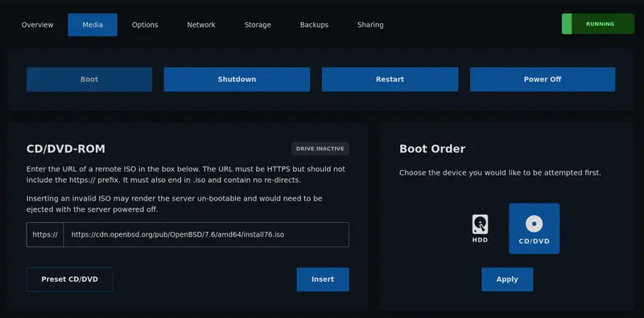
Task: Select the HDD boot device icon
Action: point(480,229)
